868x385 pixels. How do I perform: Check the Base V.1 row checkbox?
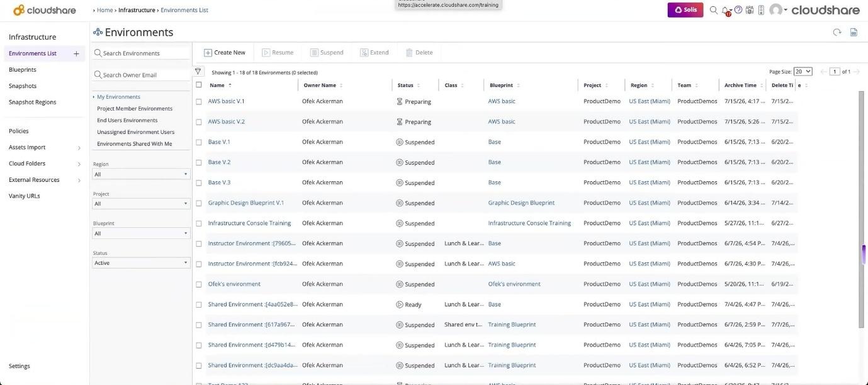coord(199,142)
